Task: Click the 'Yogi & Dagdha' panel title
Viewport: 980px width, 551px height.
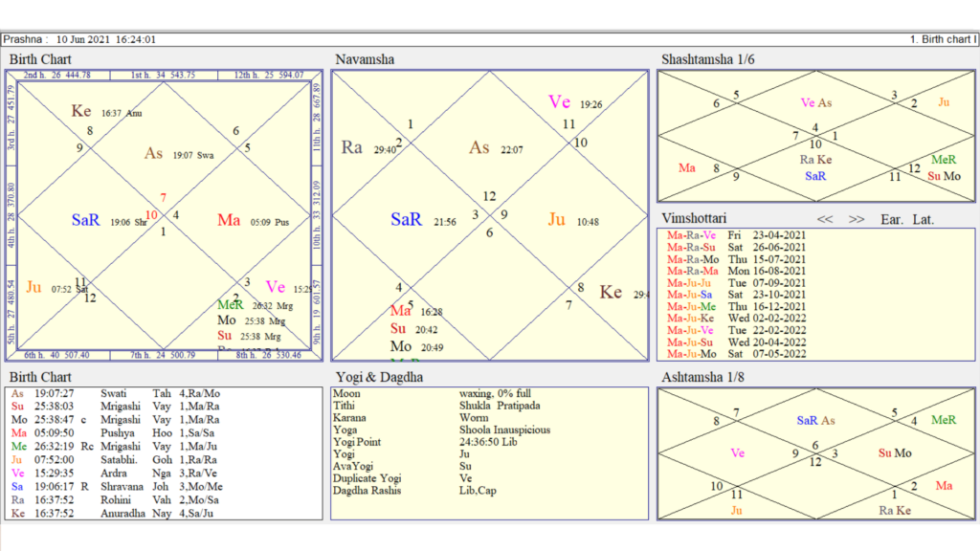Action: tap(379, 377)
